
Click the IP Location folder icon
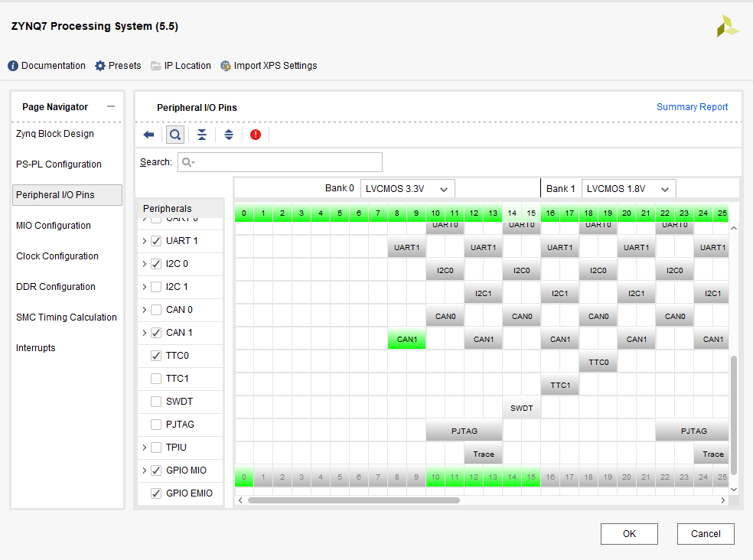pos(155,66)
